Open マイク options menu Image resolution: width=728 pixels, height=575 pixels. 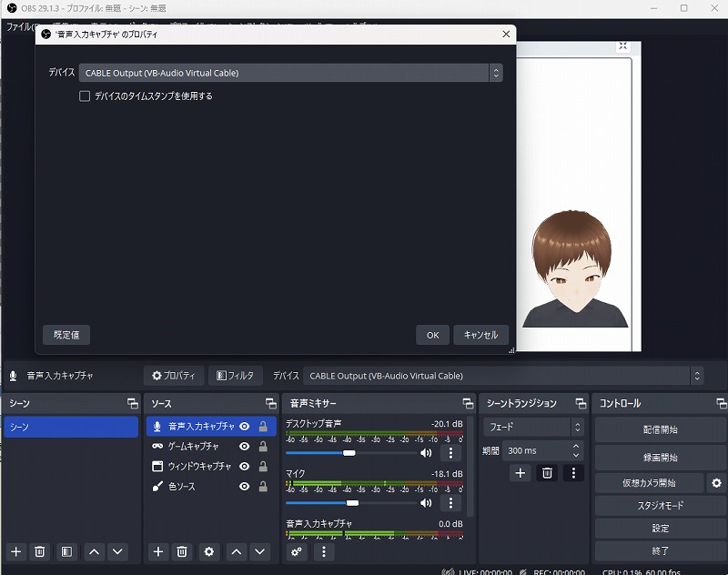pos(450,503)
